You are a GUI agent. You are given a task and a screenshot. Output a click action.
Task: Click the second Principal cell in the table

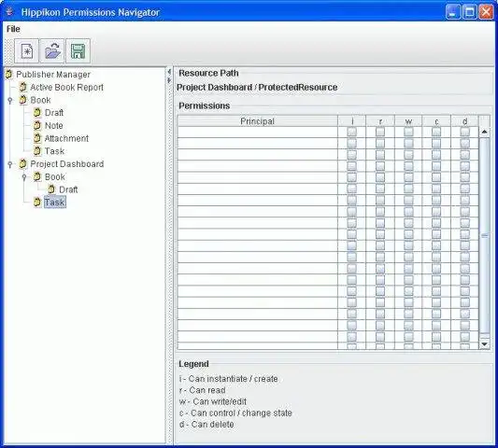(x=258, y=143)
